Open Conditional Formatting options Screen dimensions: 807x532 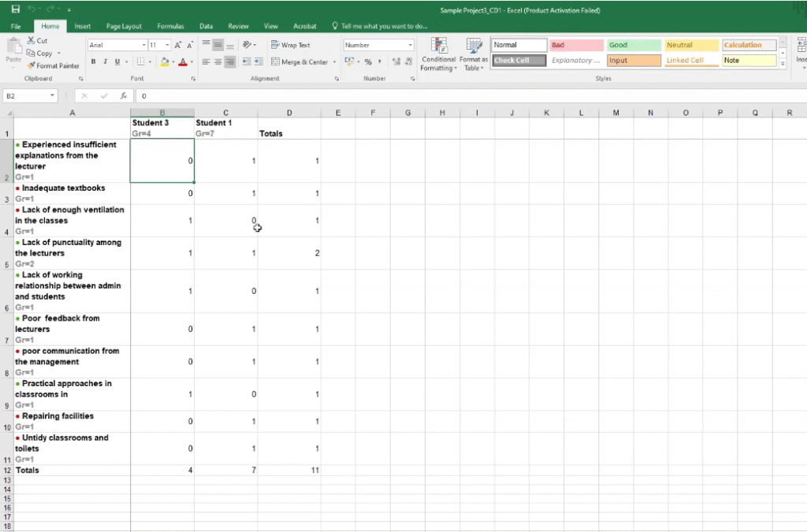click(438, 54)
